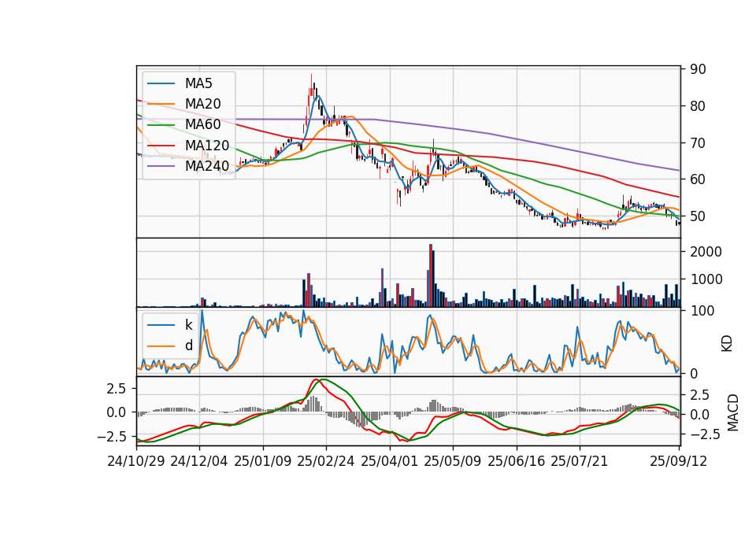This screenshot has height=543, width=756.
Task: Click the 70 price axis tick label
Action: [698, 143]
